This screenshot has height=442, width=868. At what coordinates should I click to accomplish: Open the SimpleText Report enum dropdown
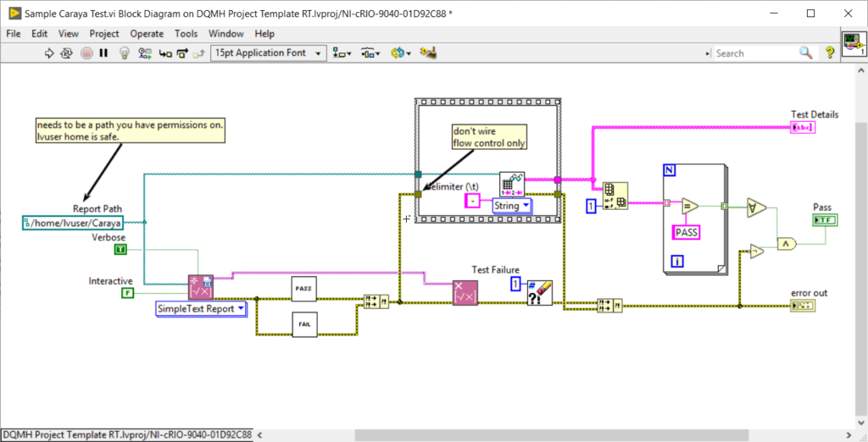(202, 309)
